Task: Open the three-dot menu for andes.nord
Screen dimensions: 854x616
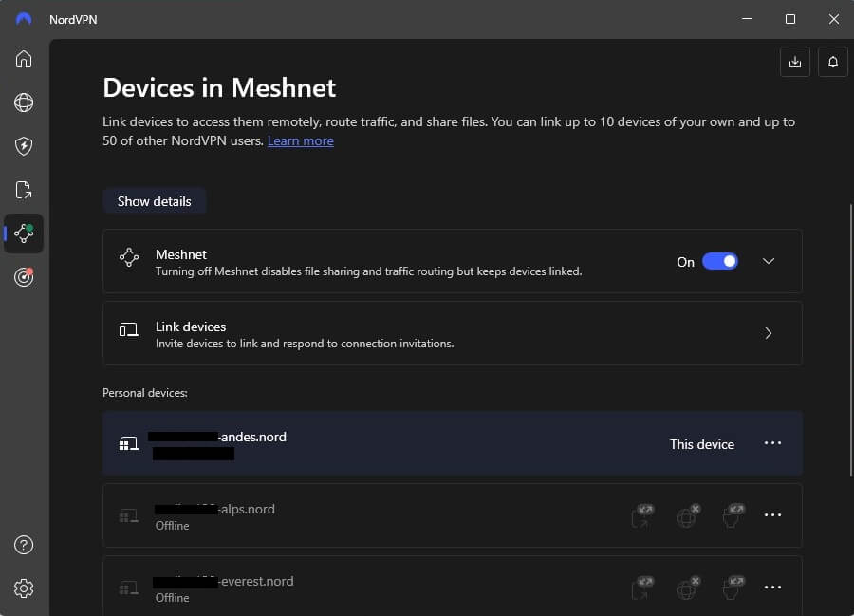Action: 772,443
